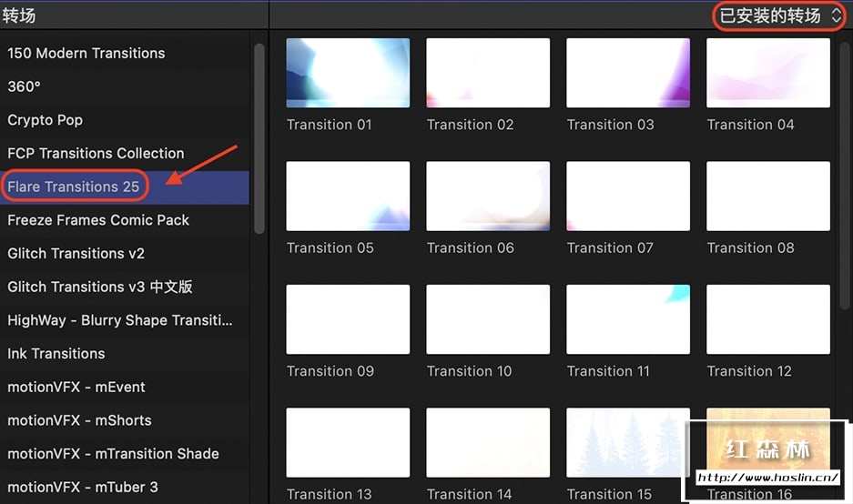This screenshot has height=504, width=853.
Task: Select the Ink Transitions category
Action: (125, 354)
